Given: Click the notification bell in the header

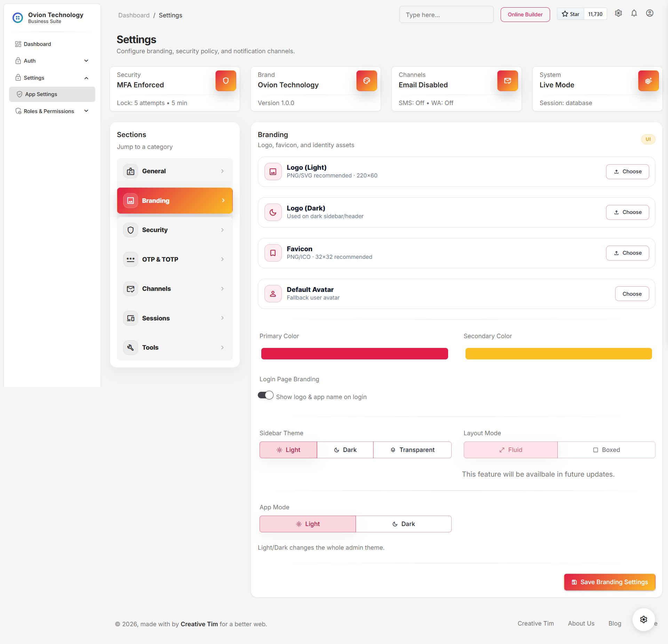Looking at the screenshot, I should [x=634, y=13].
